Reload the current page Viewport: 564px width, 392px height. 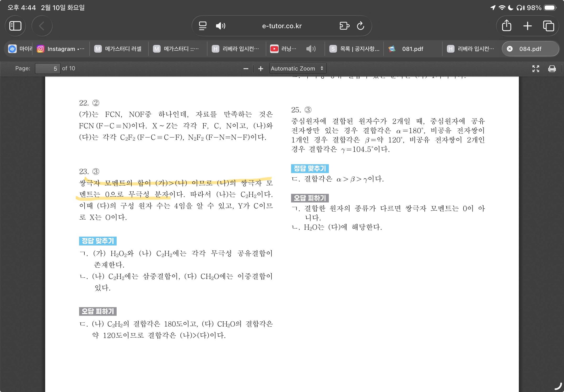[360, 26]
